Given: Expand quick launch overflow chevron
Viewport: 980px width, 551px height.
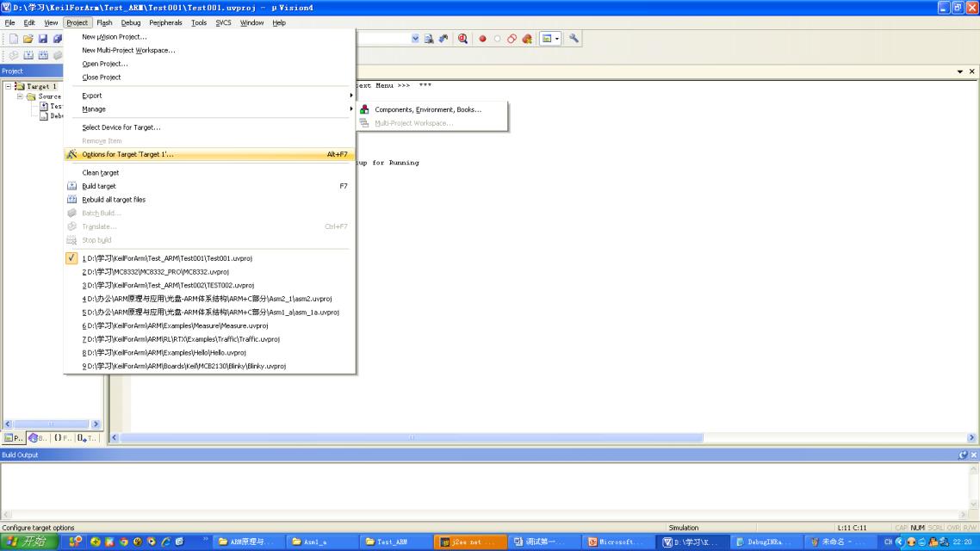Looking at the screenshot, I should [205, 538].
